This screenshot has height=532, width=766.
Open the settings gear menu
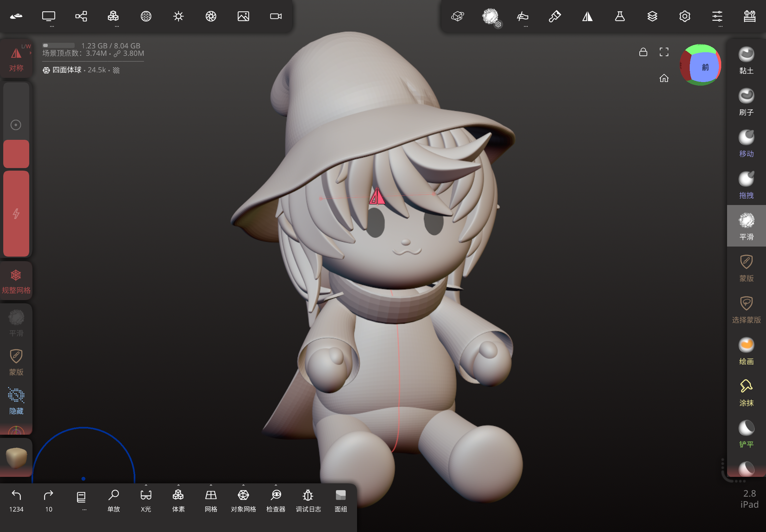[x=685, y=16]
